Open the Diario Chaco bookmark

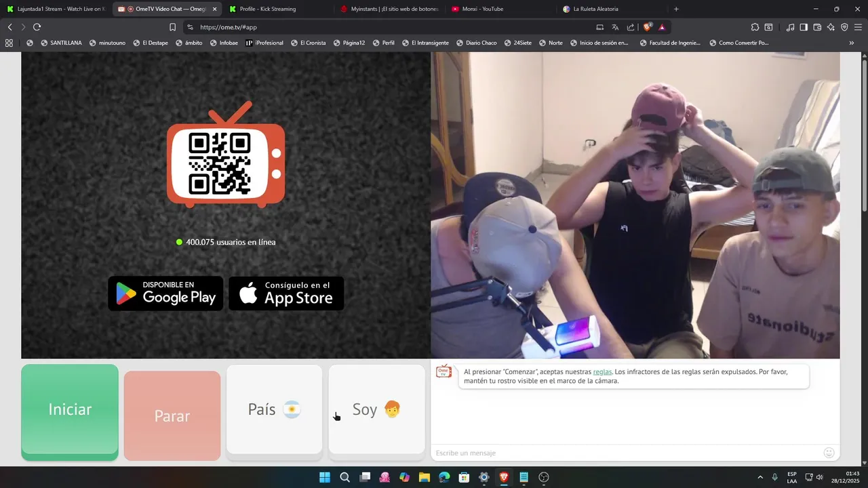tap(477, 43)
